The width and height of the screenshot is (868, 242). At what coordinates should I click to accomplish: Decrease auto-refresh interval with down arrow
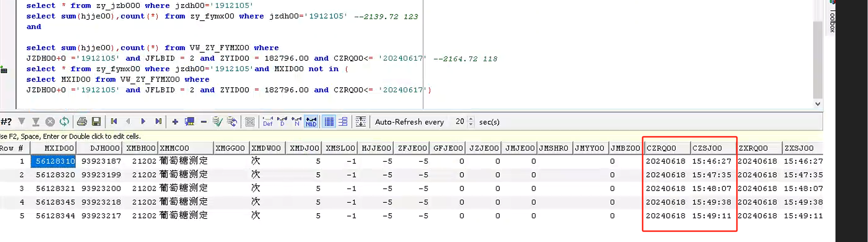(x=471, y=125)
